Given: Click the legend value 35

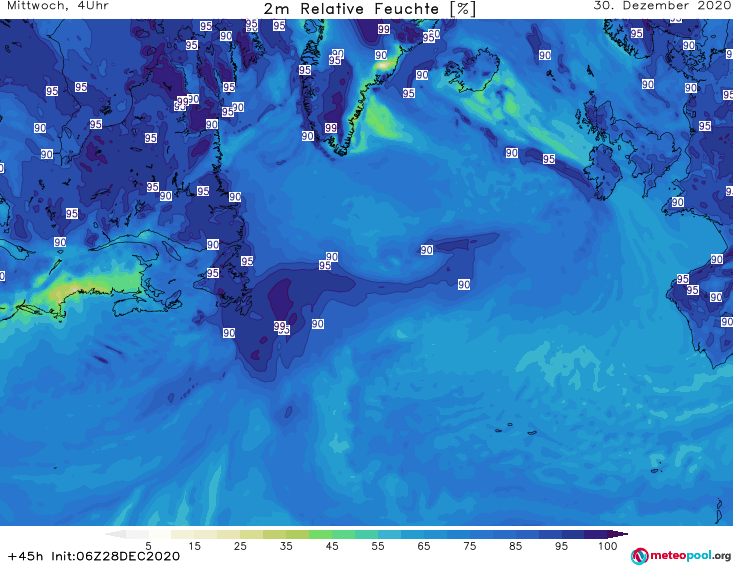Looking at the screenshot, I should (286, 546).
